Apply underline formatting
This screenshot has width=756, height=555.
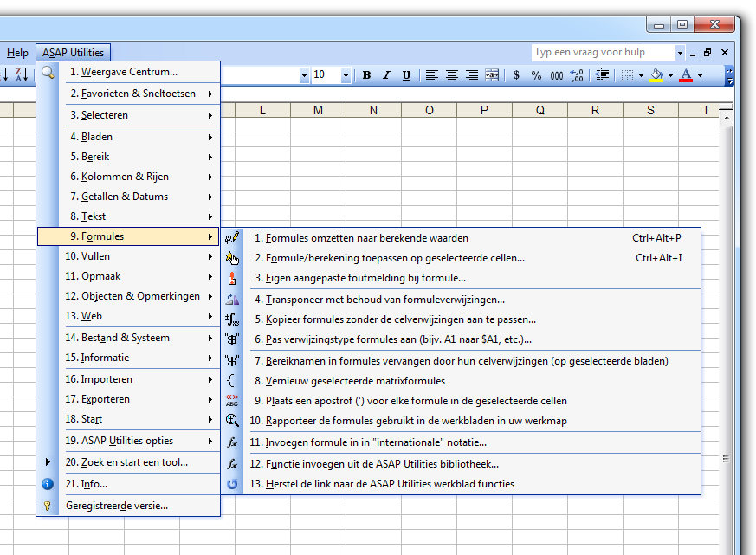click(406, 75)
